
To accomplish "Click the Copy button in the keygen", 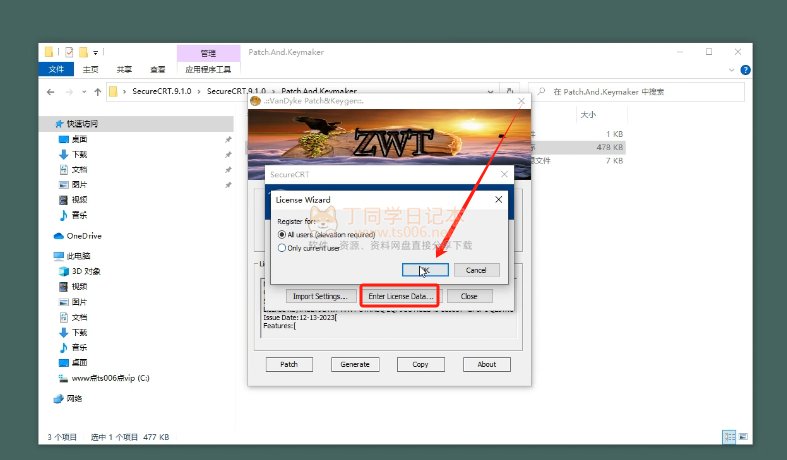I will click(421, 364).
